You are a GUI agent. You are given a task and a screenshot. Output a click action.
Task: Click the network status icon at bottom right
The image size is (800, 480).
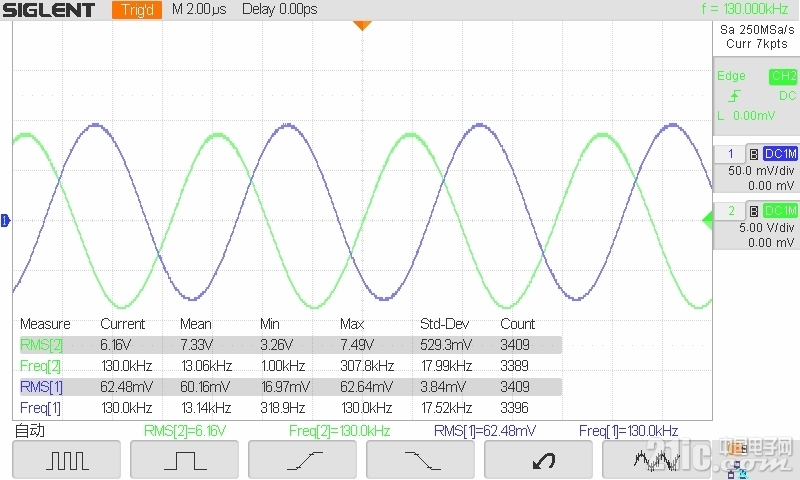(737, 469)
